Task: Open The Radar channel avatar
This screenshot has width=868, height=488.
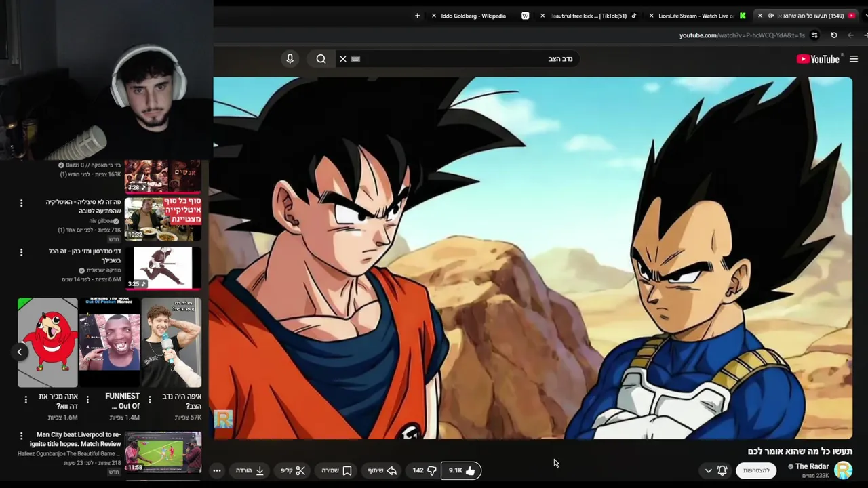Action: click(843, 470)
